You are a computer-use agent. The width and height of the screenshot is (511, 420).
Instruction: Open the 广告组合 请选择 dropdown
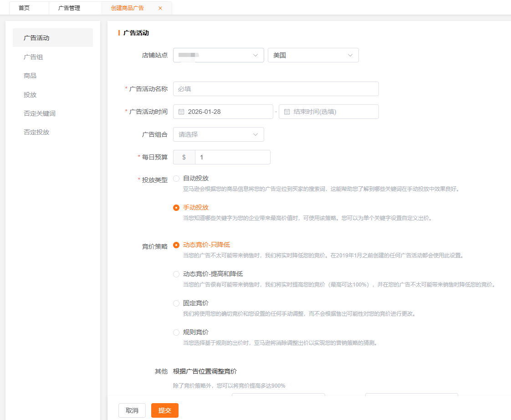tap(218, 134)
